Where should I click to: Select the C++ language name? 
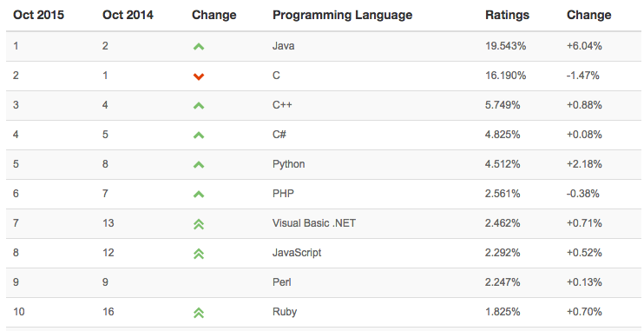[282, 105]
